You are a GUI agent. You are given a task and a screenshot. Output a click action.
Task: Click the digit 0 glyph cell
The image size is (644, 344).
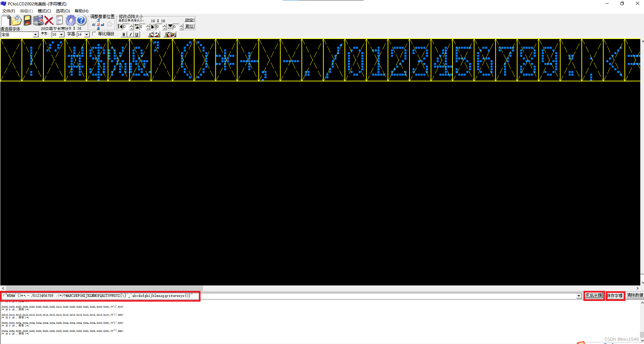(356, 60)
